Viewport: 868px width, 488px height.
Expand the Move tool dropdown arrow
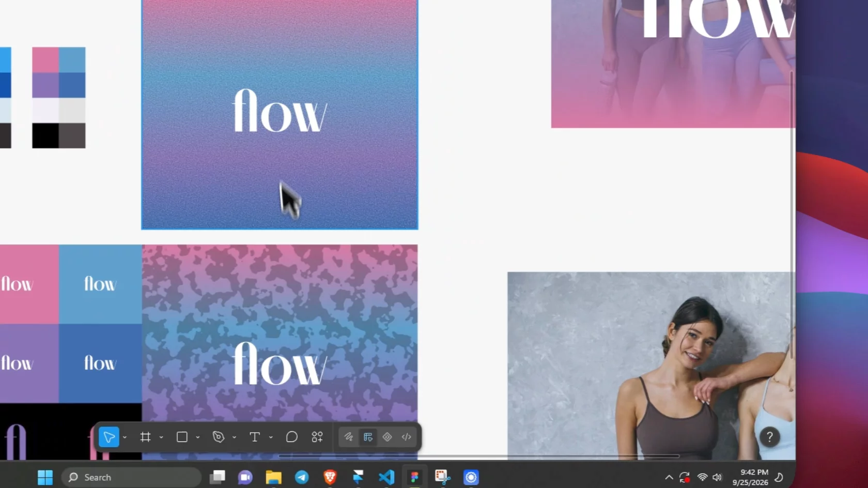pos(125,437)
